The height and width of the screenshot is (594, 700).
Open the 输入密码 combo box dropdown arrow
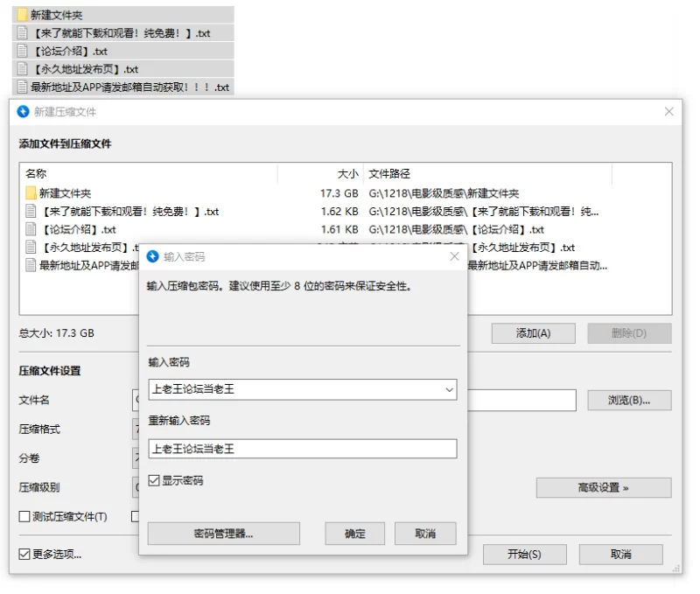tap(449, 389)
